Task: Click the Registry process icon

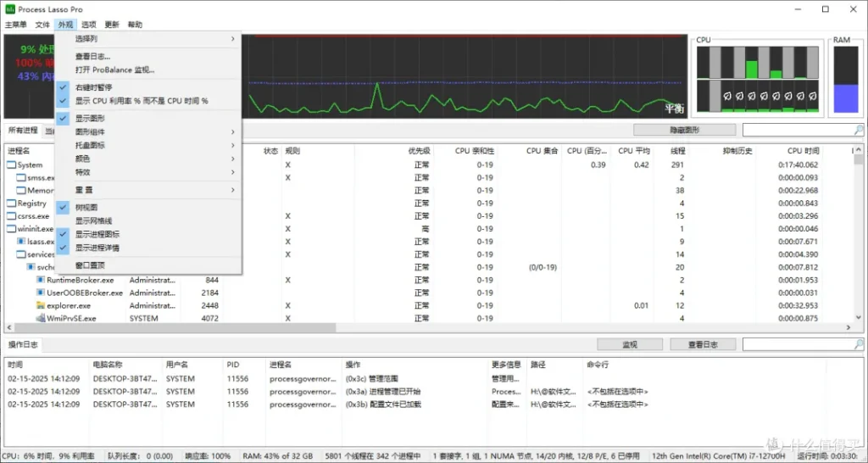Action: (11, 204)
